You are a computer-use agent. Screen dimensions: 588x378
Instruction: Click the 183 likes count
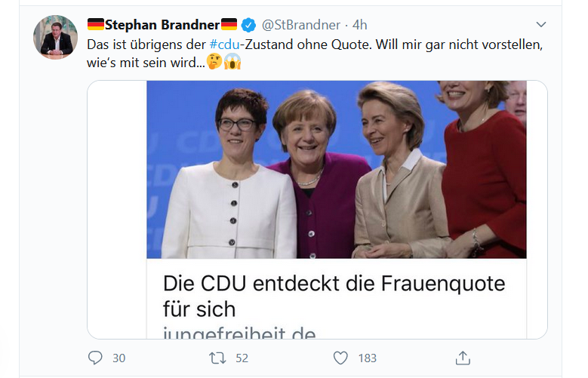(367, 358)
